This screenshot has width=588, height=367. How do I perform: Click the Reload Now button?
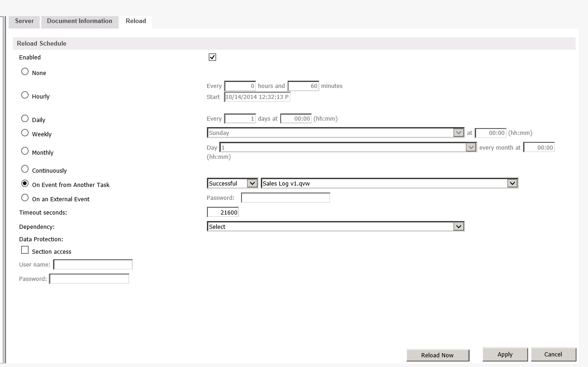pos(438,355)
